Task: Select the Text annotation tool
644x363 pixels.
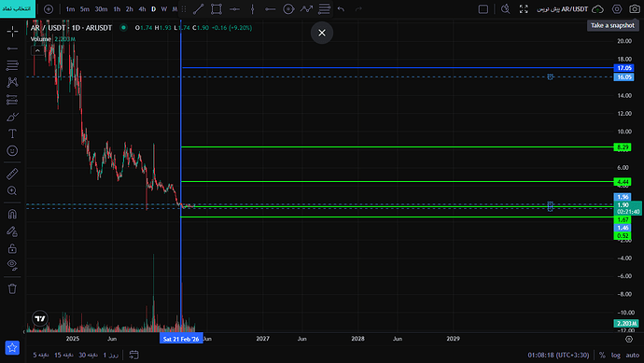Action: coord(12,133)
